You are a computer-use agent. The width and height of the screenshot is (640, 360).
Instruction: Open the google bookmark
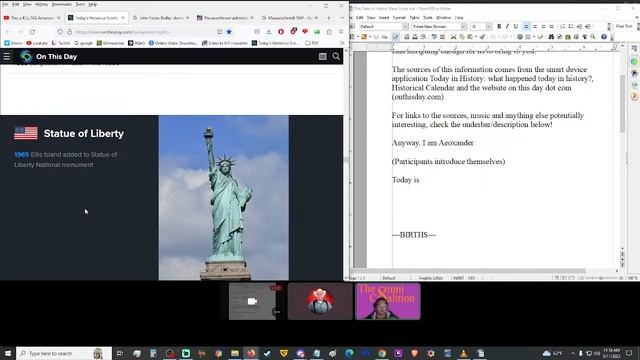83,43
